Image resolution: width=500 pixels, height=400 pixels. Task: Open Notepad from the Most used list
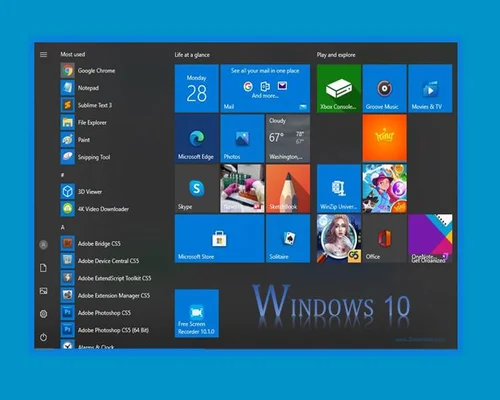coord(80,88)
